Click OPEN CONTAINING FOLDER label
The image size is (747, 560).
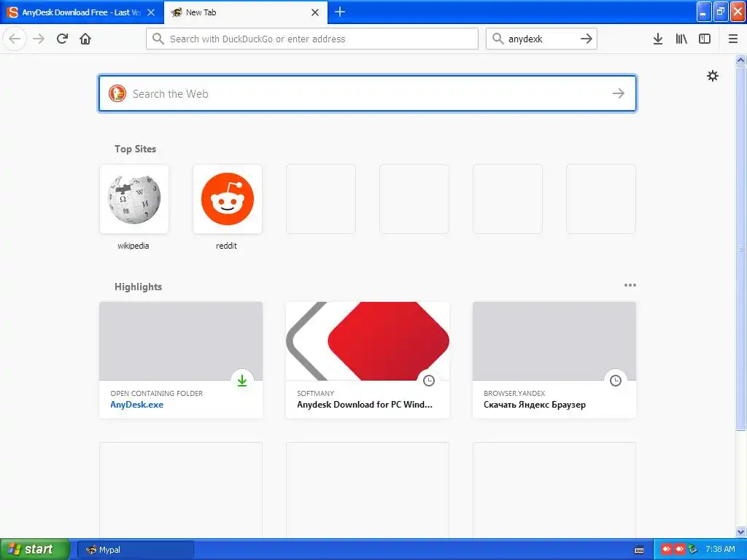point(157,393)
